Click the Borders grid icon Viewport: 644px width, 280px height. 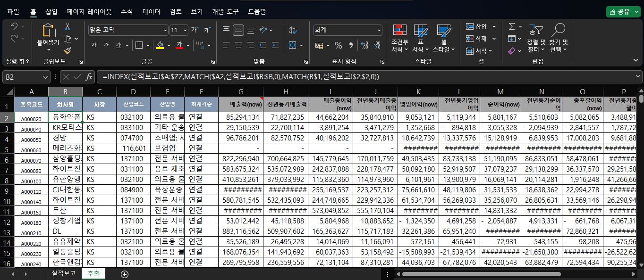tap(139, 45)
